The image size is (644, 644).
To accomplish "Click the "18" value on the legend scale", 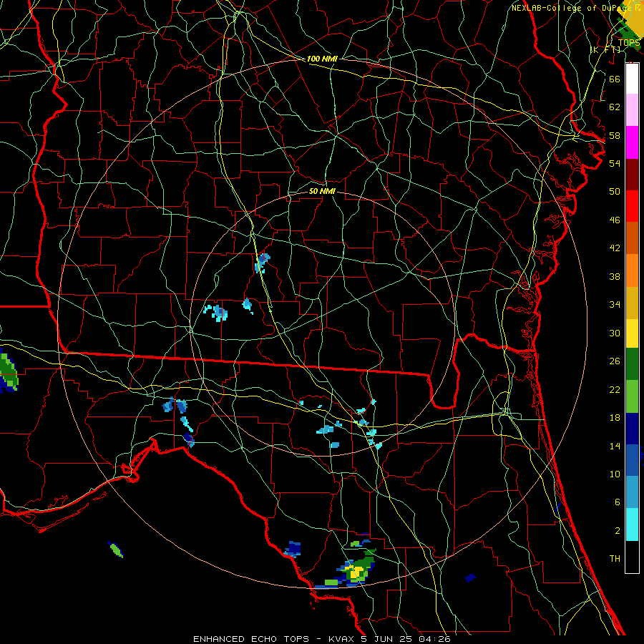I will point(615,418).
